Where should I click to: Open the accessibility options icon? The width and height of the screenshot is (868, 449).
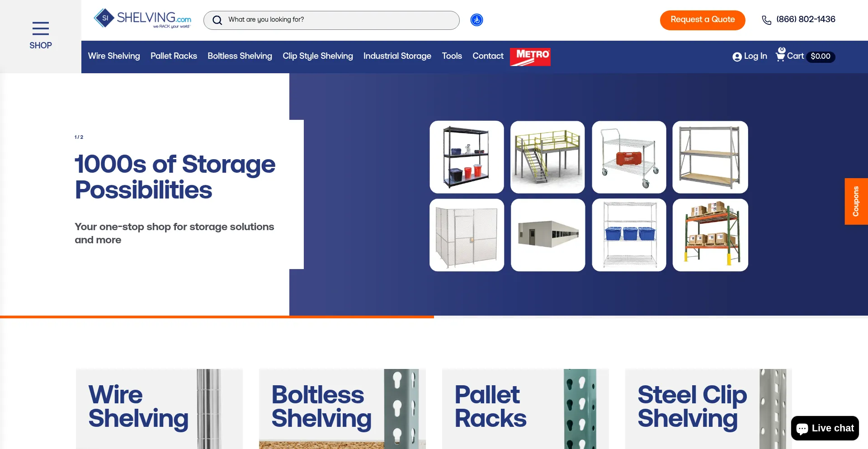point(476,20)
